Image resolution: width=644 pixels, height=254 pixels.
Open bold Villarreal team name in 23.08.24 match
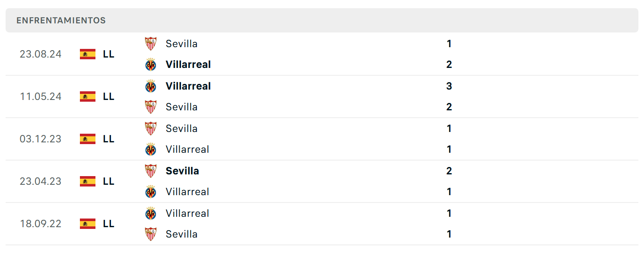click(188, 64)
